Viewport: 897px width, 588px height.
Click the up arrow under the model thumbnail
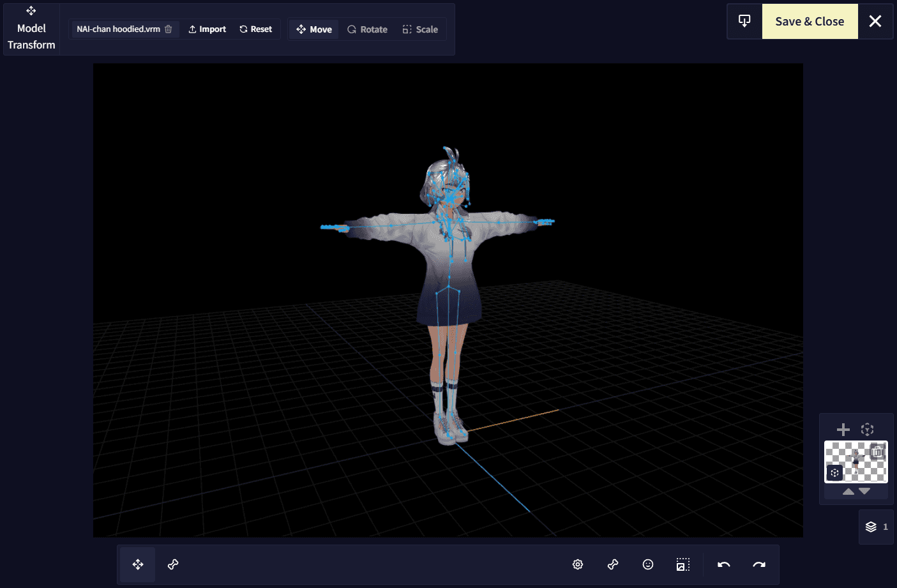848,491
